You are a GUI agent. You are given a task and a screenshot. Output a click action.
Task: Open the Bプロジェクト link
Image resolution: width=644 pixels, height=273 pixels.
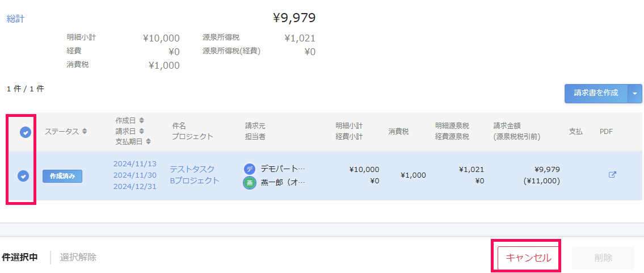coord(195,180)
